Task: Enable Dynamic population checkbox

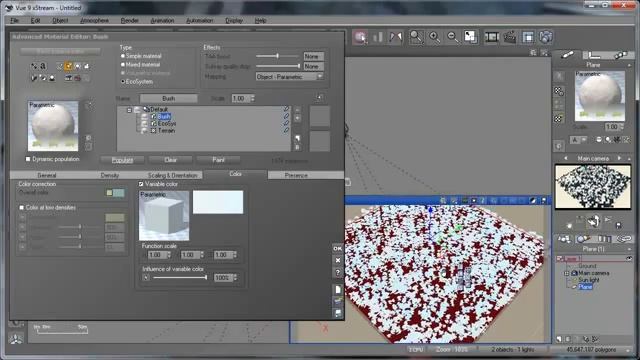Action: (x=28, y=159)
